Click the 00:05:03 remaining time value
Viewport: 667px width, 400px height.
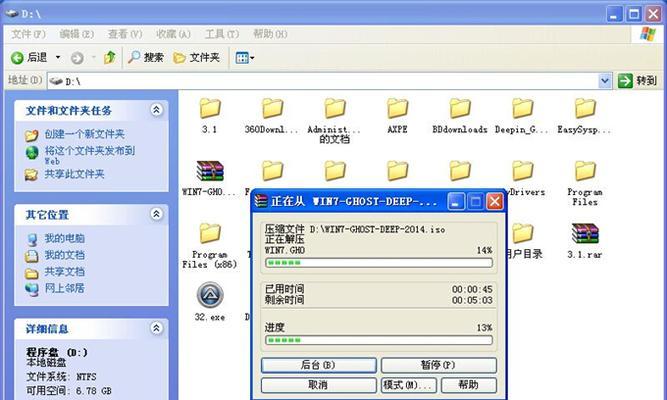(472, 300)
